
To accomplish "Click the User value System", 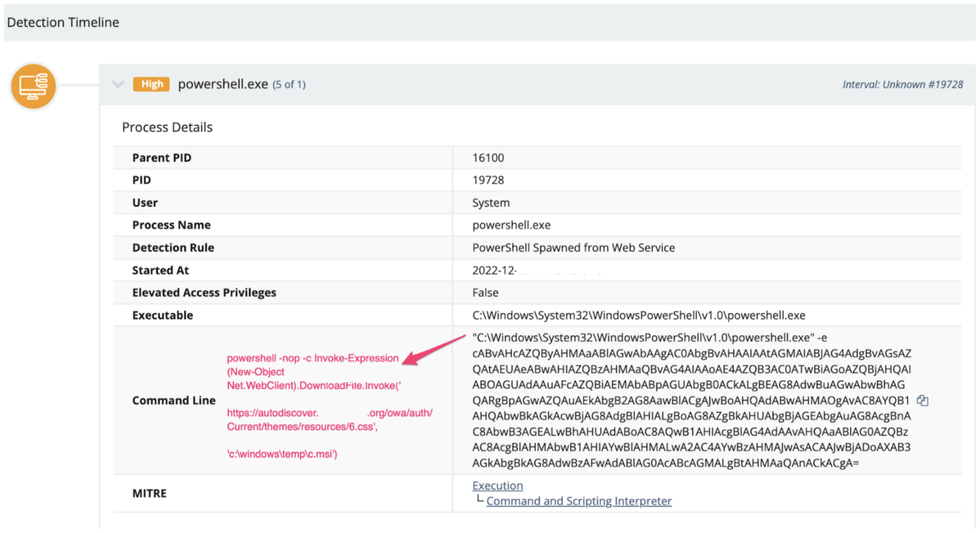I will pyautogui.click(x=491, y=203).
